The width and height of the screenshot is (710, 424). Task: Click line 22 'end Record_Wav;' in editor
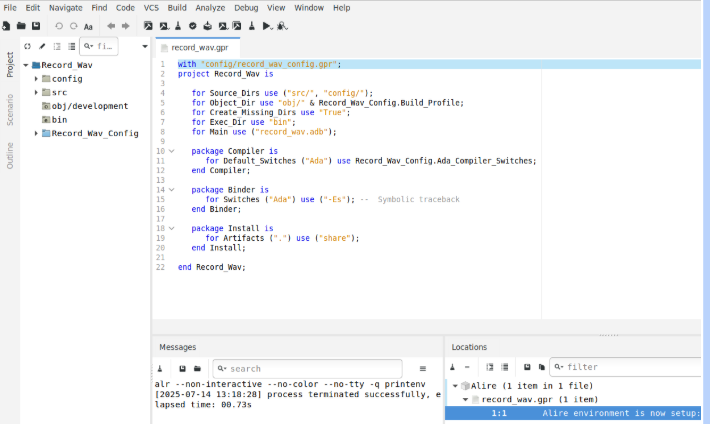tap(211, 267)
